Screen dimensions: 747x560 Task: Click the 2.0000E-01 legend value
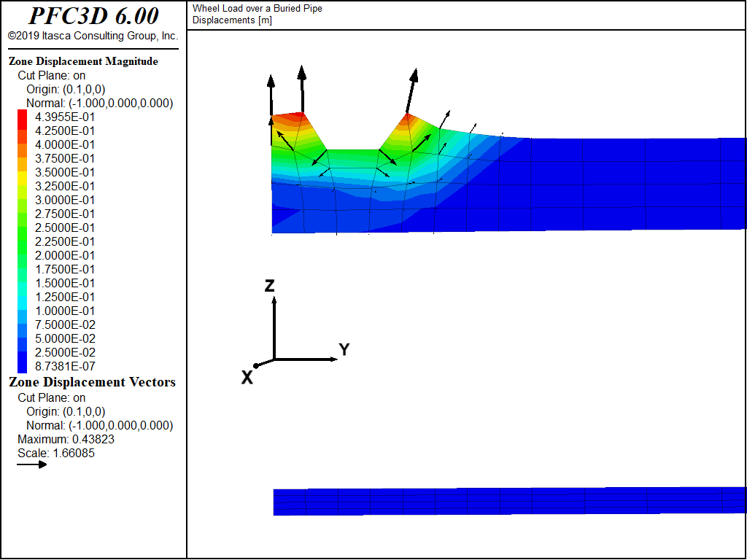[x=65, y=255]
